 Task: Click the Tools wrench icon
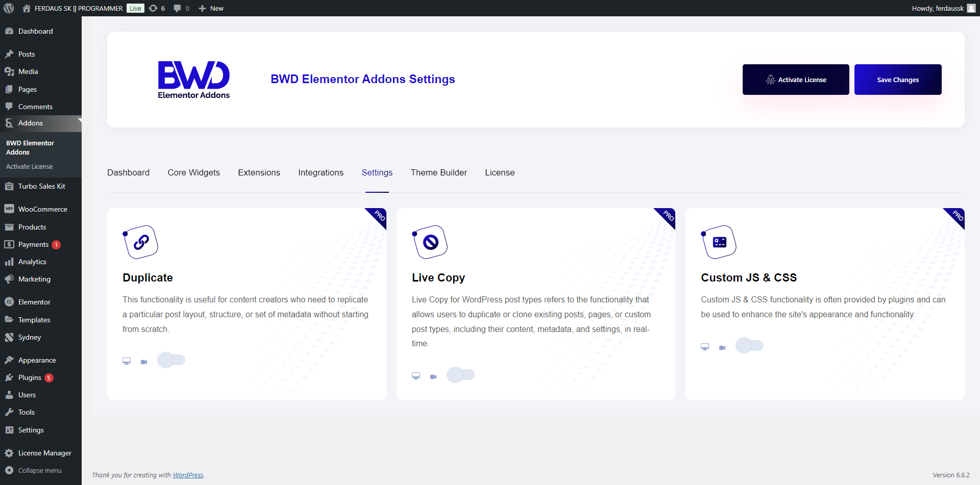point(9,412)
